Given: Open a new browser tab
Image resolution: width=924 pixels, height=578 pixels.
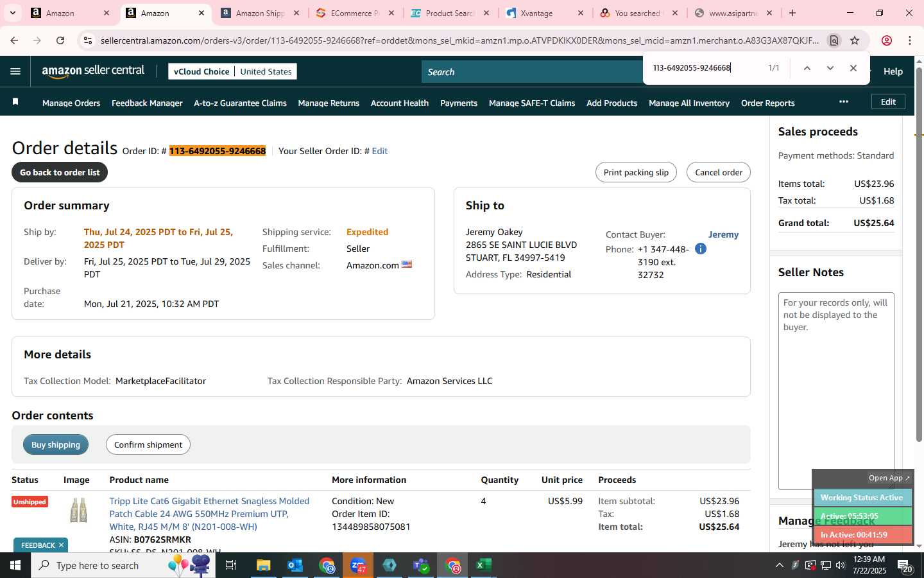Looking at the screenshot, I should [x=792, y=13].
